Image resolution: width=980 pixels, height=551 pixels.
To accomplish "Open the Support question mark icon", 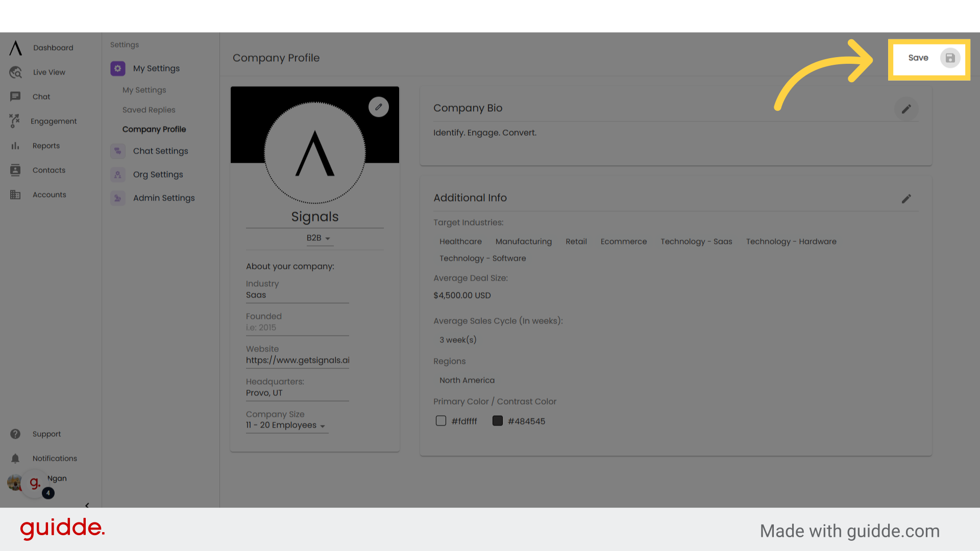I will (15, 434).
